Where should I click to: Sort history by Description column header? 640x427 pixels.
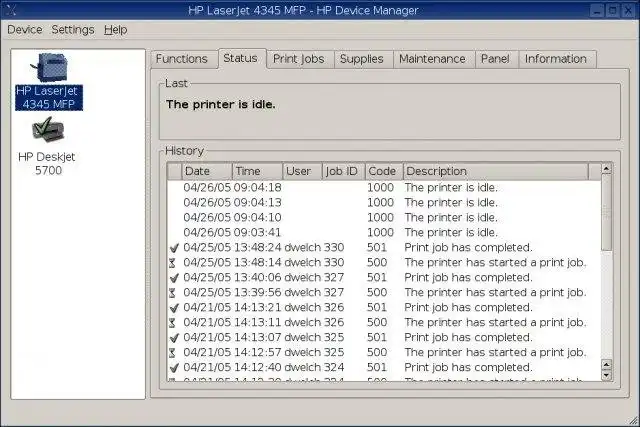click(496, 171)
